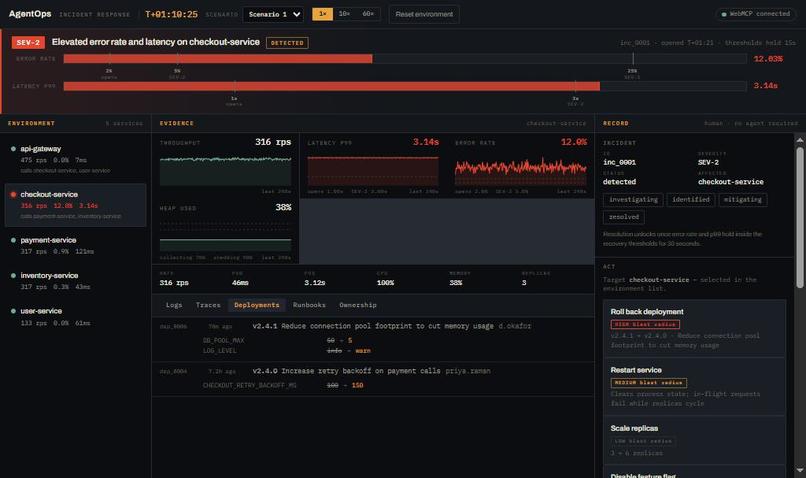
Task: Click the record panel scrollbar thumb
Action: pyautogui.click(x=799, y=218)
